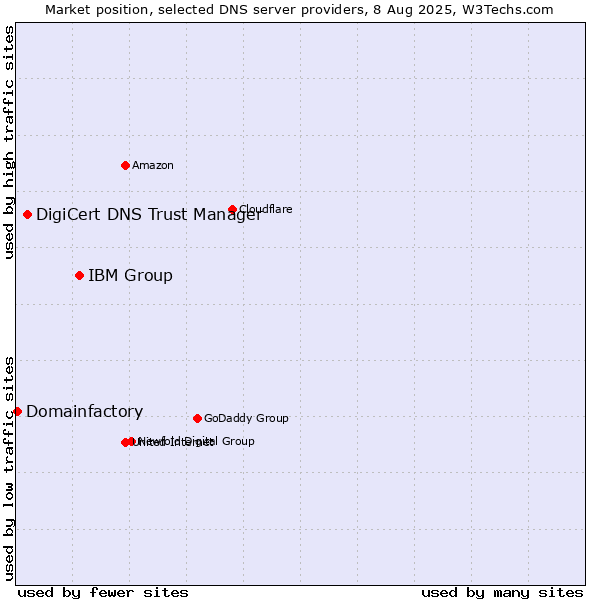
Task: Click the IBM Group label
Action: coord(130,276)
